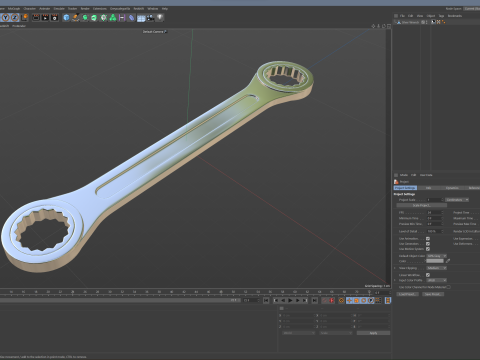480x360 pixels.
Task: Click the purple Field icon
Action: (x=122, y=17)
